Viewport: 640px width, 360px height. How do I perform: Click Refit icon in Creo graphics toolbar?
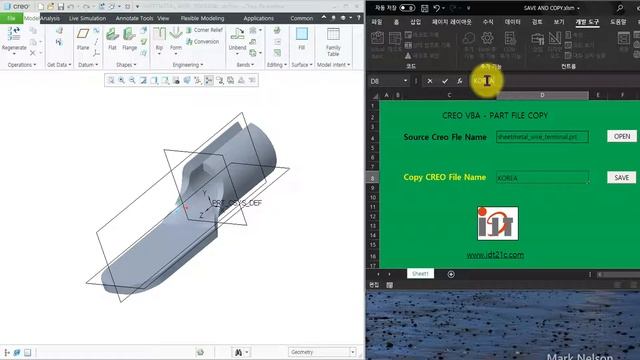pos(111,80)
